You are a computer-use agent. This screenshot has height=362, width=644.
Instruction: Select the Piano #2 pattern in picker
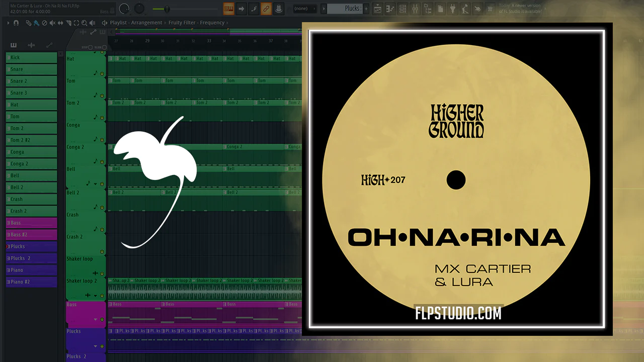click(x=31, y=282)
